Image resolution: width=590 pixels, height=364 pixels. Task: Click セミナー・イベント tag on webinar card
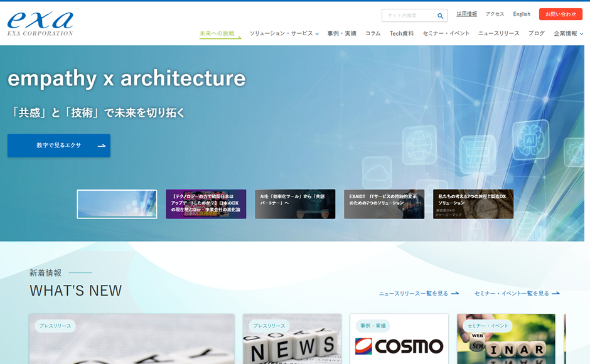pyautogui.click(x=487, y=326)
